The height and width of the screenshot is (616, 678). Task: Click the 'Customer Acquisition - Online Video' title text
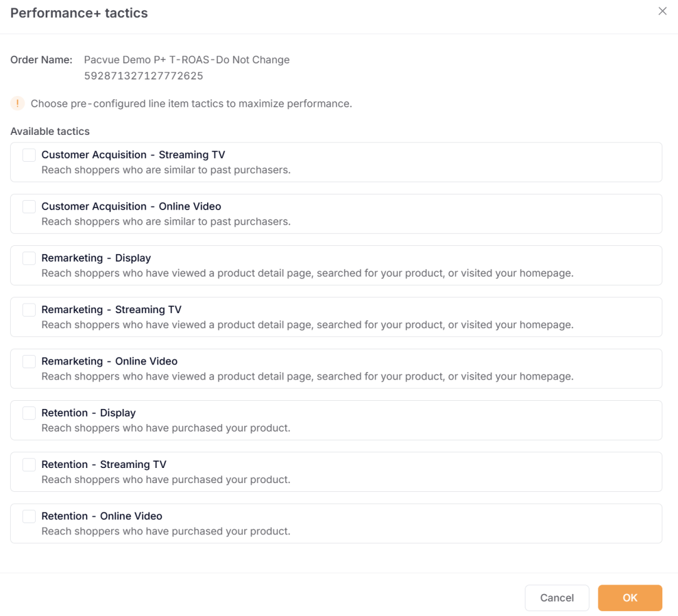pos(131,206)
